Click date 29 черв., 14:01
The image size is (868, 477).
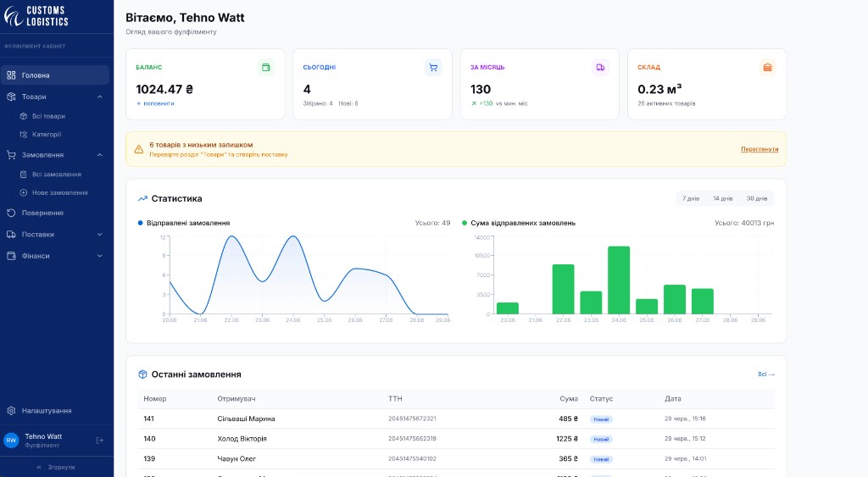tap(685, 458)
